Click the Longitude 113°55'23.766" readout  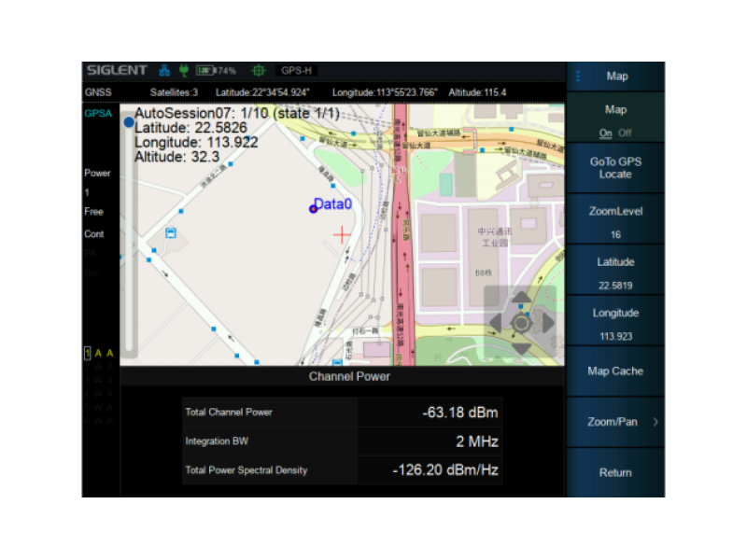tap(385, 92)
